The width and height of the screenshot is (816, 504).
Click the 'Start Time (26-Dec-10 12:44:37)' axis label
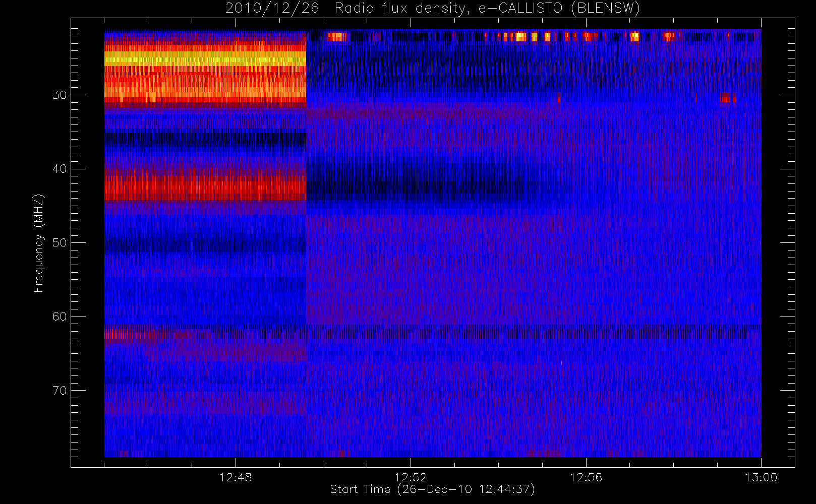coord(432,489)
